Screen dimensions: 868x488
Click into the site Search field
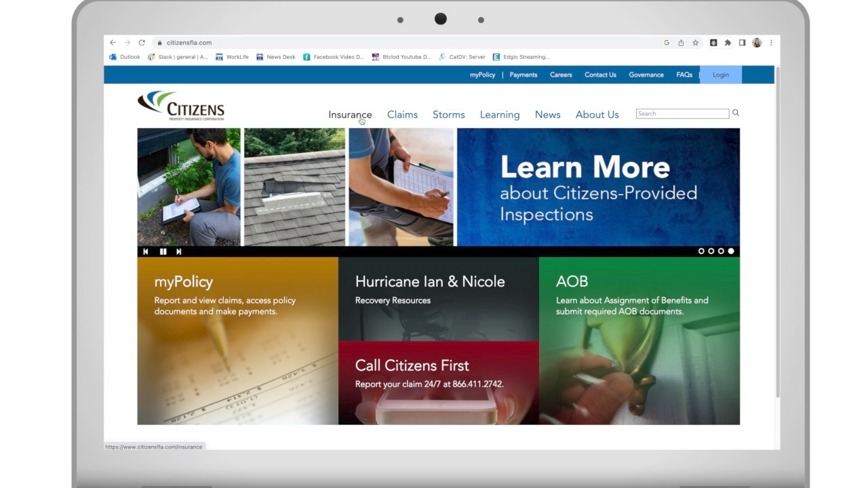pyautogui.click(x=682, y=114)
